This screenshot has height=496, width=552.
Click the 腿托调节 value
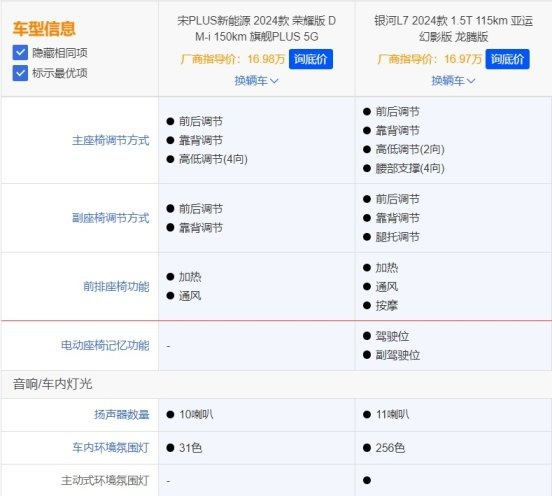[397, 237]
